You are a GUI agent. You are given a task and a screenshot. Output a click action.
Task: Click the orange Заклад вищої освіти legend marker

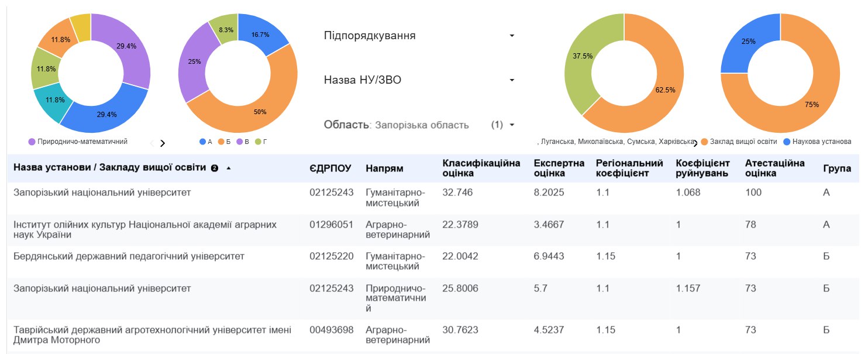click(x=704, y=142)
